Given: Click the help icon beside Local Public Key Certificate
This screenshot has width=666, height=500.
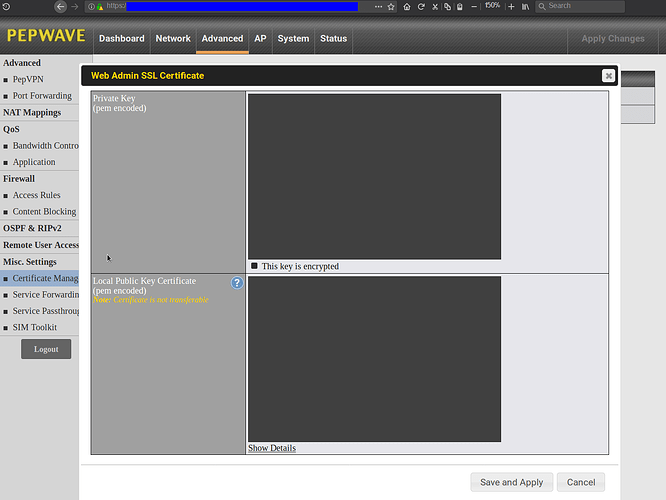Looking at the screenshot, I should coord(237,283).
